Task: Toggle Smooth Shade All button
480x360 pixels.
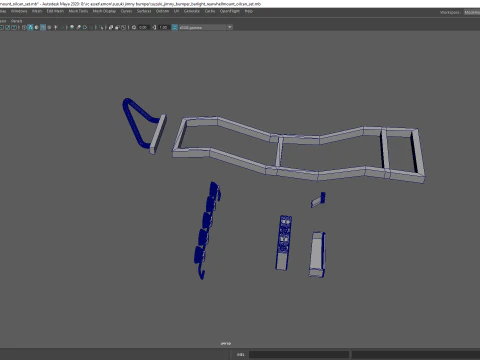Action: 30,27
